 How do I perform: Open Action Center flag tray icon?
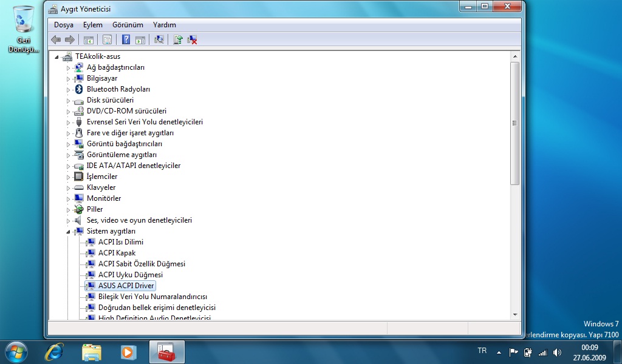pyautogui.click(x=514, y=352)
